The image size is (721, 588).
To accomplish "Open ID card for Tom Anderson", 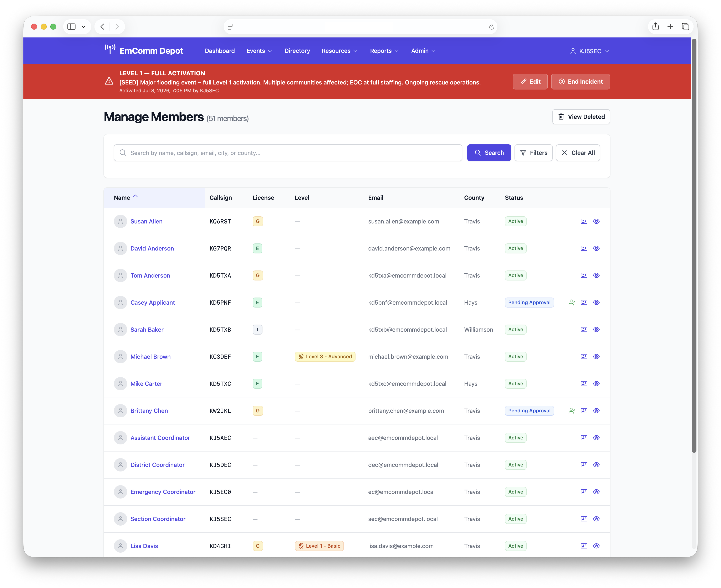I will pos(584,275).
